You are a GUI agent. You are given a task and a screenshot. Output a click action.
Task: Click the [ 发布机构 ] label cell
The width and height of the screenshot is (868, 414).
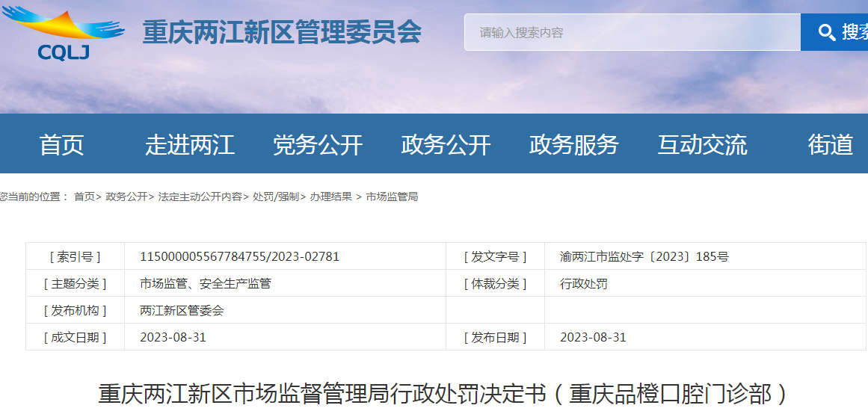coord(76,311)
